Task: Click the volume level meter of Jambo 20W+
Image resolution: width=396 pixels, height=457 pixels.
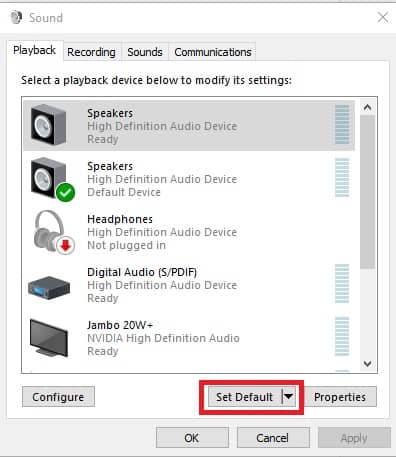Action: (342, 337)
